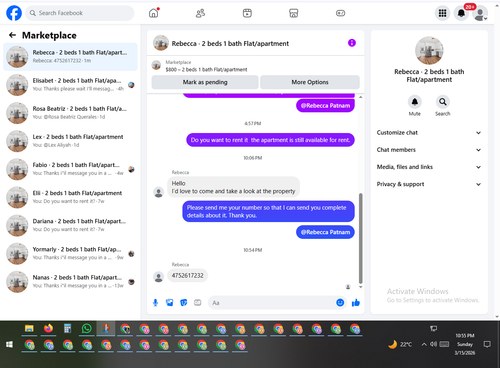Open the Home feed icon
This screenshot has height=368, width=500.
(x=153, y=13)
